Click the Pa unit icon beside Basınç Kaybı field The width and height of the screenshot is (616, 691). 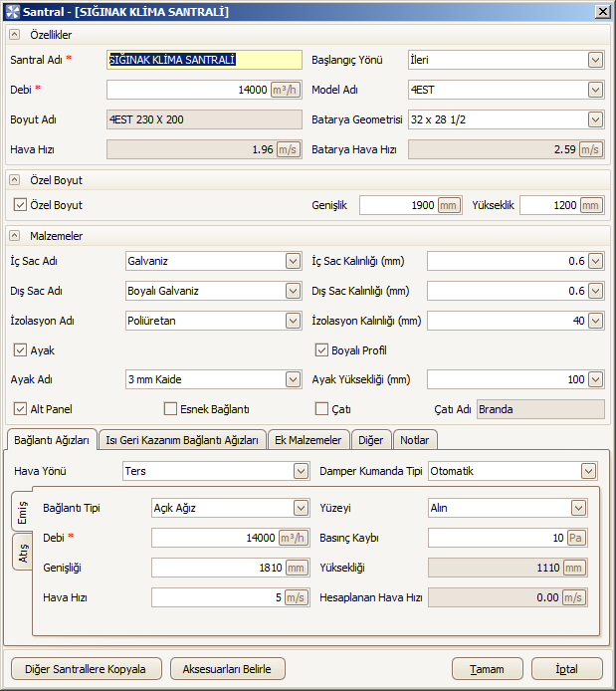[575, 538]
